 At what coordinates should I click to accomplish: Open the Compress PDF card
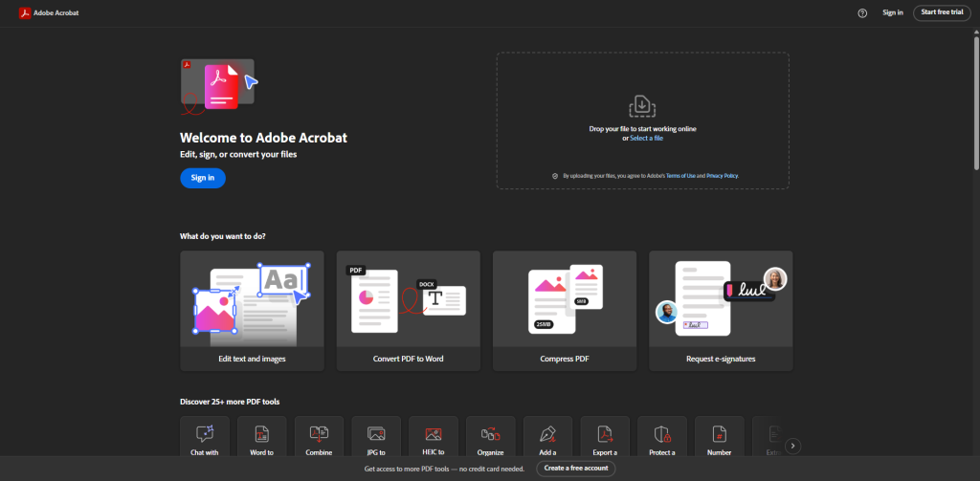coord(565,311)
